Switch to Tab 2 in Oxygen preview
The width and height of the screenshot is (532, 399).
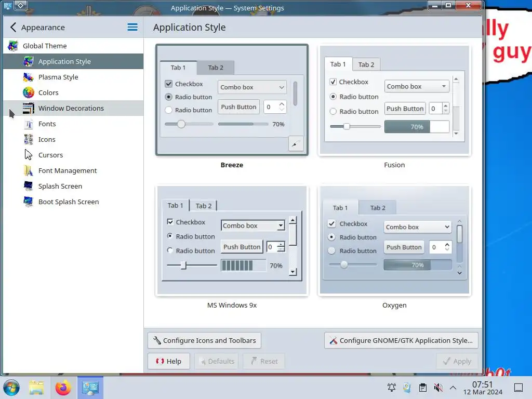(377, 208)
